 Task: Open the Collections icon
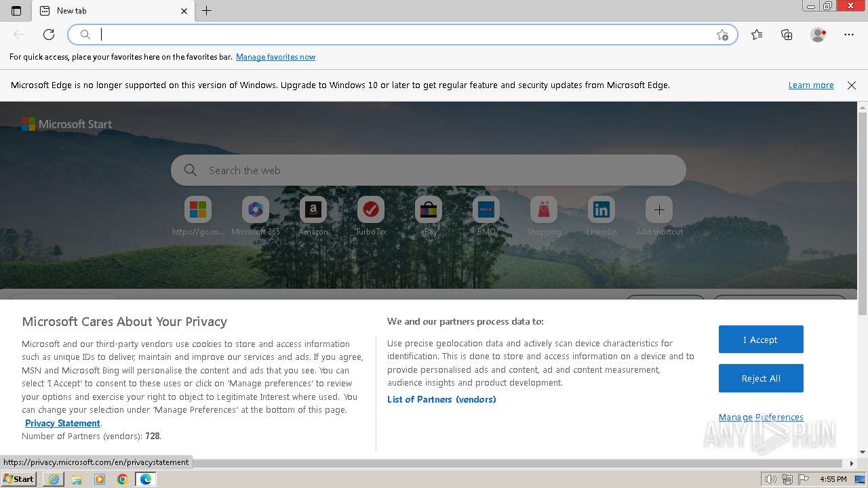(787, 35)
